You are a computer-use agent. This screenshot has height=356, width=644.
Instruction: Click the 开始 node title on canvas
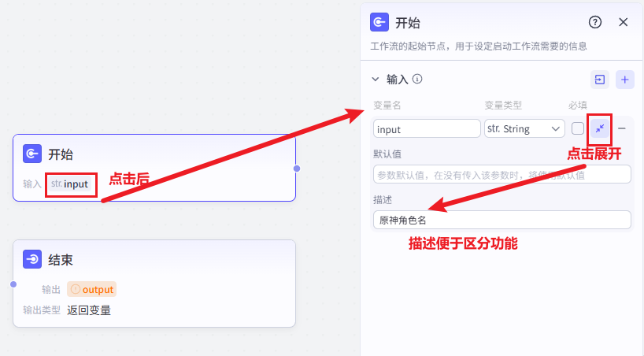pos(61,154)
